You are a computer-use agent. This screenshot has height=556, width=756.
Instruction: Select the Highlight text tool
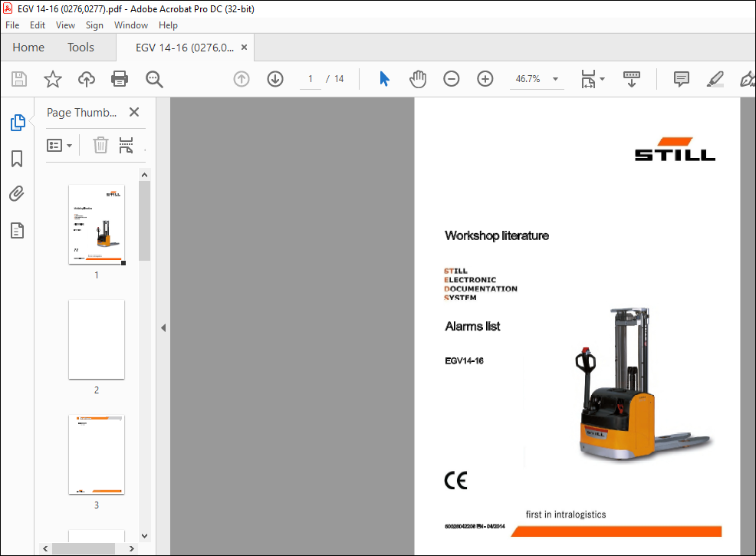click(x=715, y=78)
